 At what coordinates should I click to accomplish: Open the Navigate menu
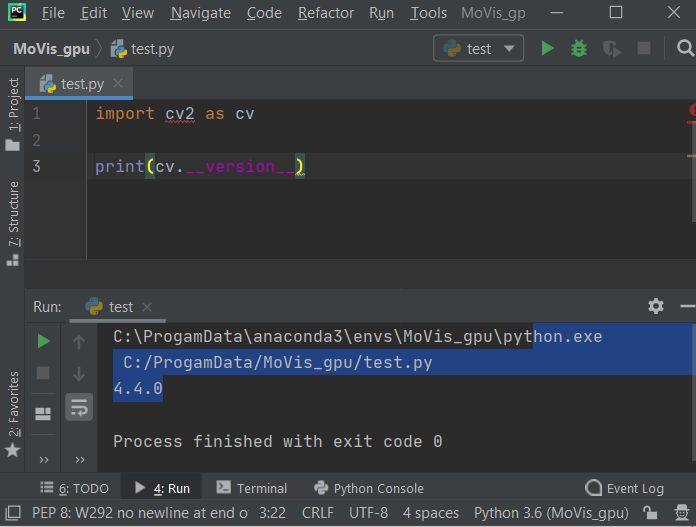click(201, 13)
